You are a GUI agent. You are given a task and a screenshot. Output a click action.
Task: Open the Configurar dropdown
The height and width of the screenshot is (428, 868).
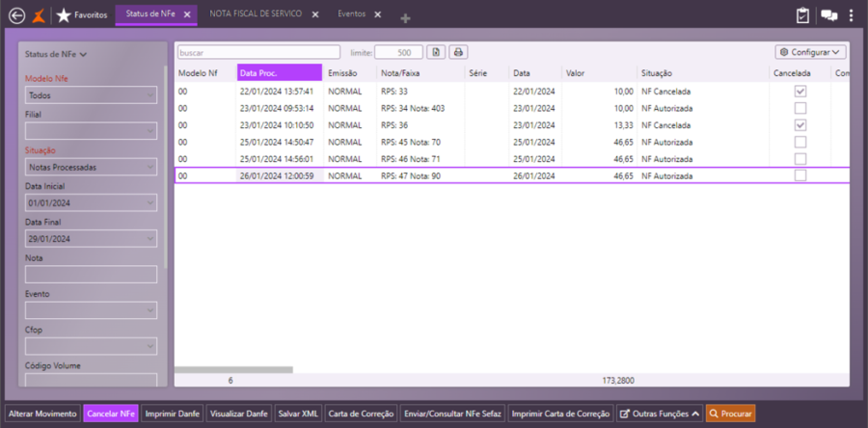point(810,52)
